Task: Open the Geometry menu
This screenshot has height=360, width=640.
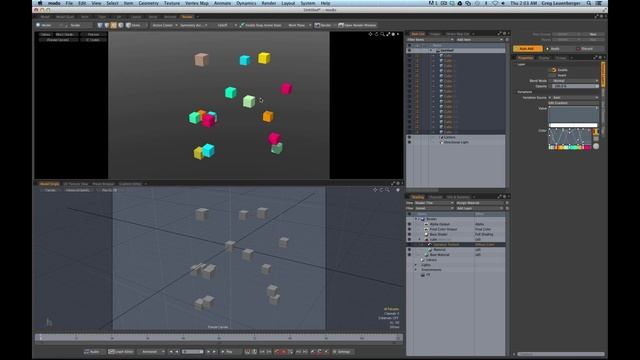Action: pyautogui.click(x=148, y=3)
